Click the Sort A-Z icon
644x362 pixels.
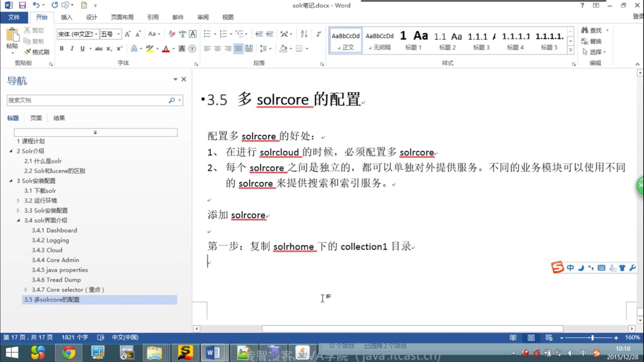(304, 34)
